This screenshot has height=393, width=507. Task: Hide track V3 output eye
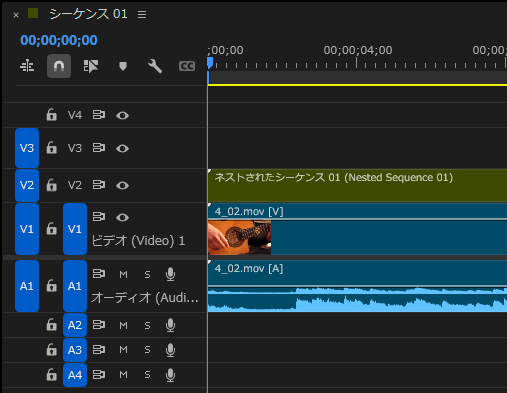coord(122,148)
